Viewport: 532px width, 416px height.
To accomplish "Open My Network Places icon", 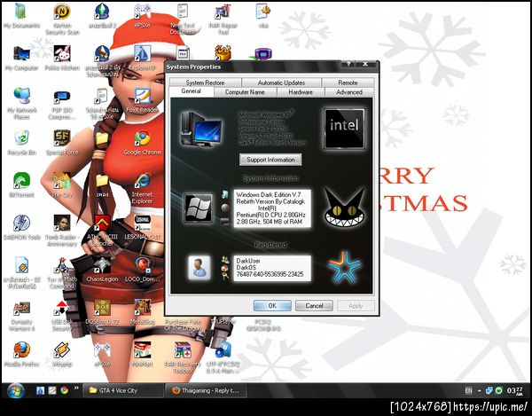I will [x=21, y=103].
